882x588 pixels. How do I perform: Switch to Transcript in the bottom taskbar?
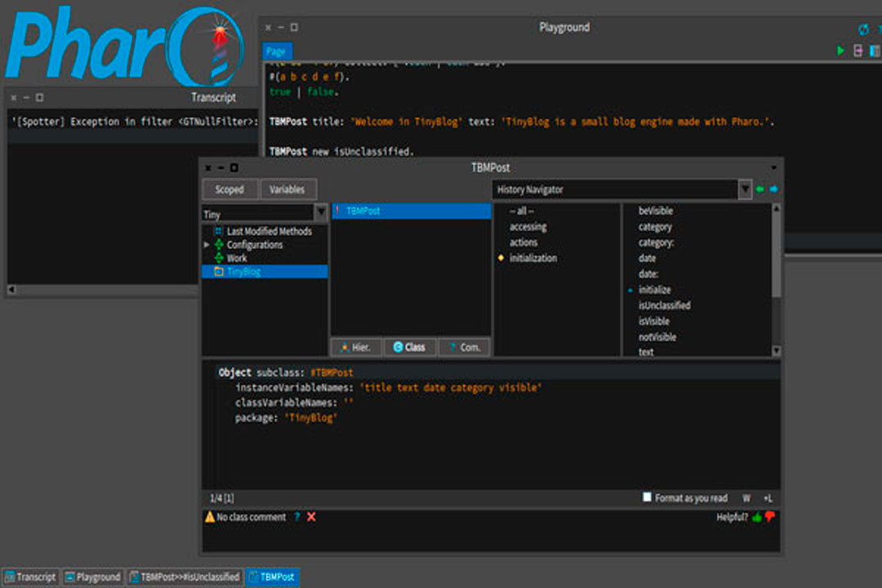[x=30, y=577]
